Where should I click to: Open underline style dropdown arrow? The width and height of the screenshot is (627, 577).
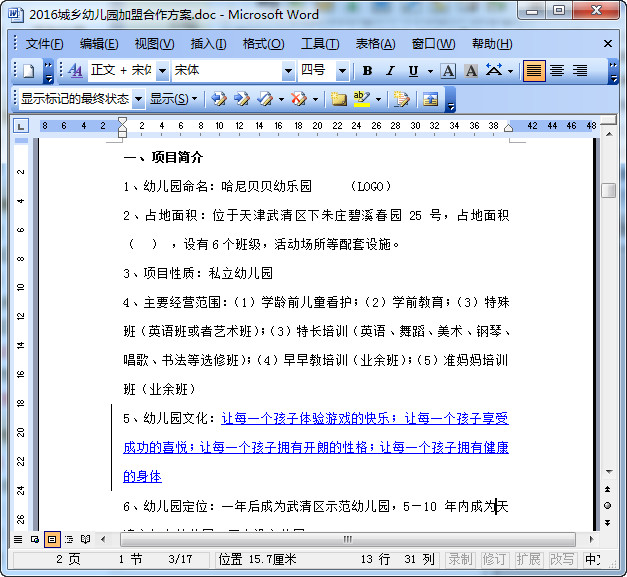coord(430,71)
